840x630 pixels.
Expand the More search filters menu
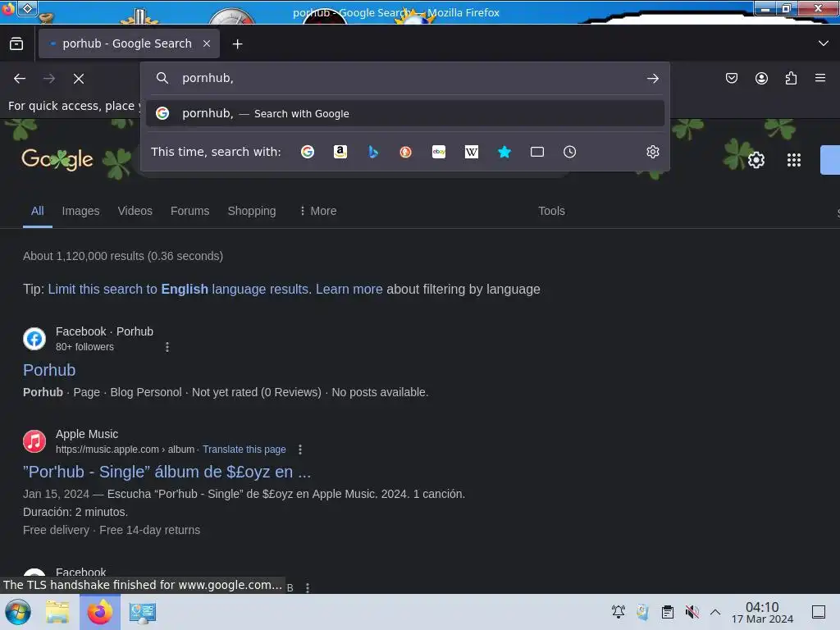[x=317, y=211]
